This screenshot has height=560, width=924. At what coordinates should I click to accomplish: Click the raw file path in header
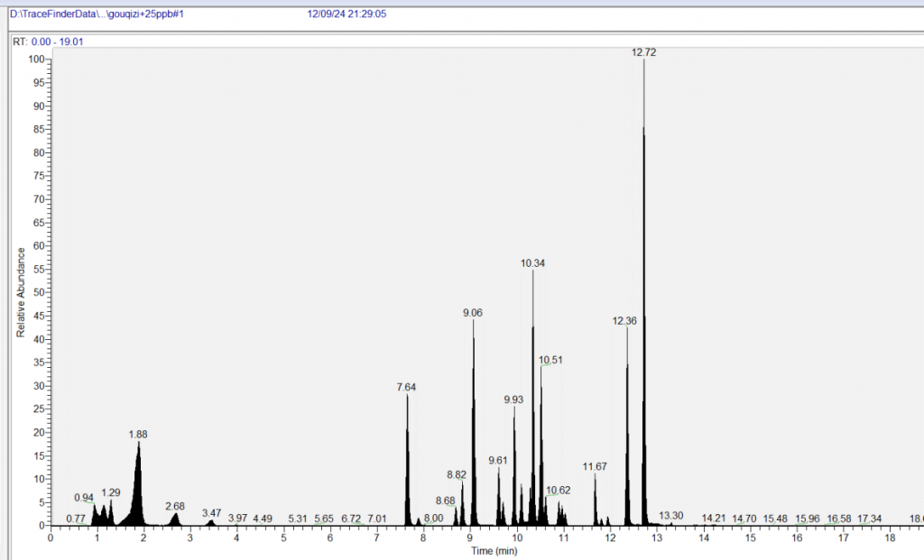click(x=96, y=14)
